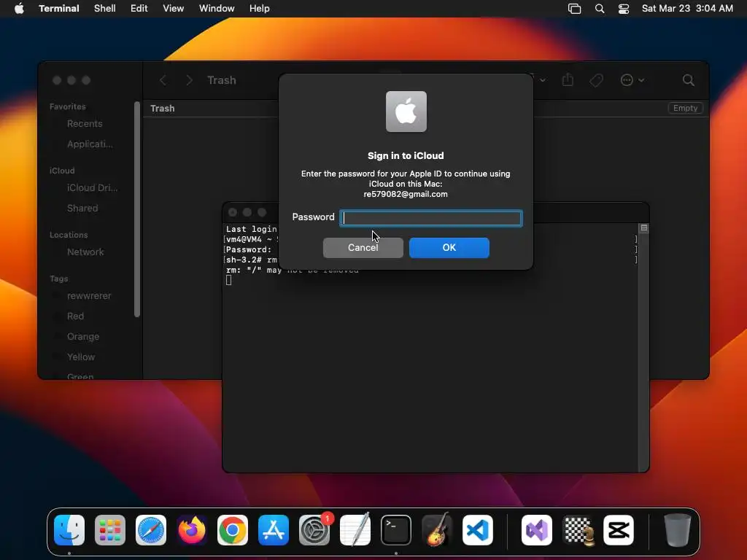Viewport: 747px width, 560px height.
Task: Open the Edit menu
Action: (x=139, y=9)
